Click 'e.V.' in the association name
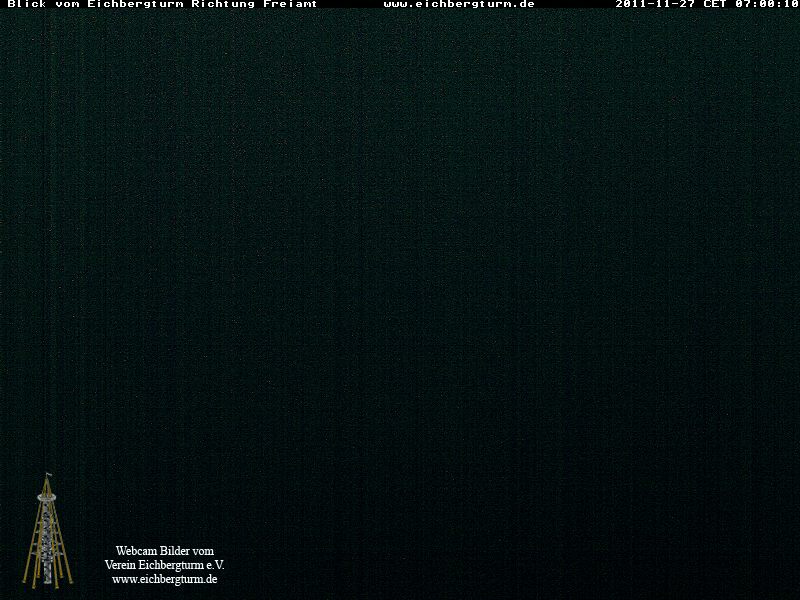 (215, 565)
